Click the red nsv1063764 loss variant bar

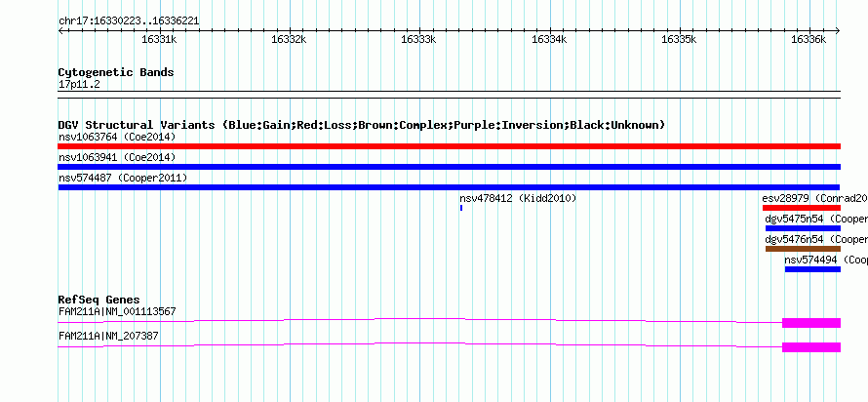click(449, 146)
